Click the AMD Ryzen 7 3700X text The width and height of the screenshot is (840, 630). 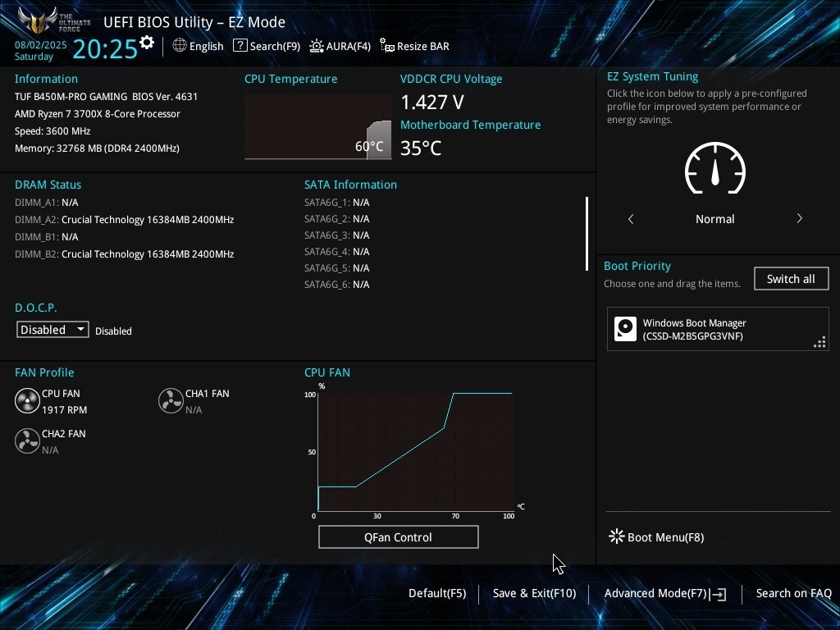[98, 113]
